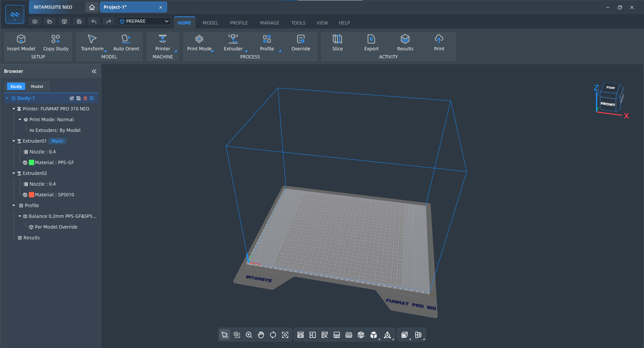This screenshot has height=348, width=644.
Task: Run Auto Orient on the model
Action: tap(126, 39)
